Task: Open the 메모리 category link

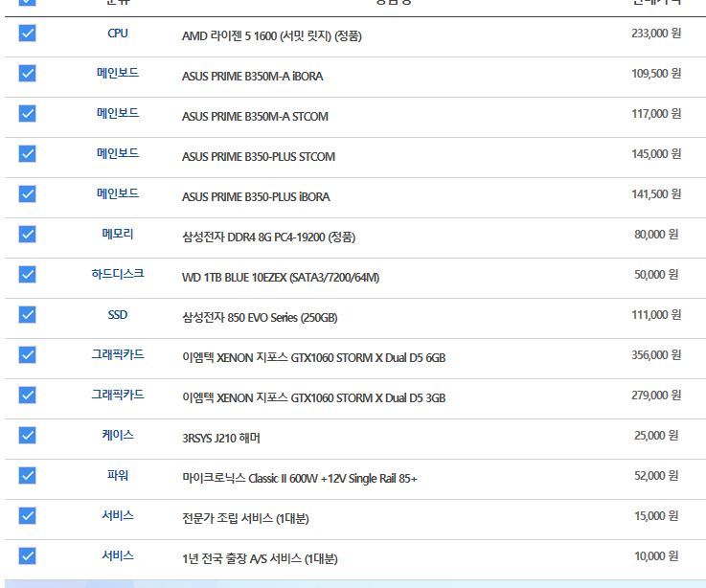Action: [x=118, y=234]
